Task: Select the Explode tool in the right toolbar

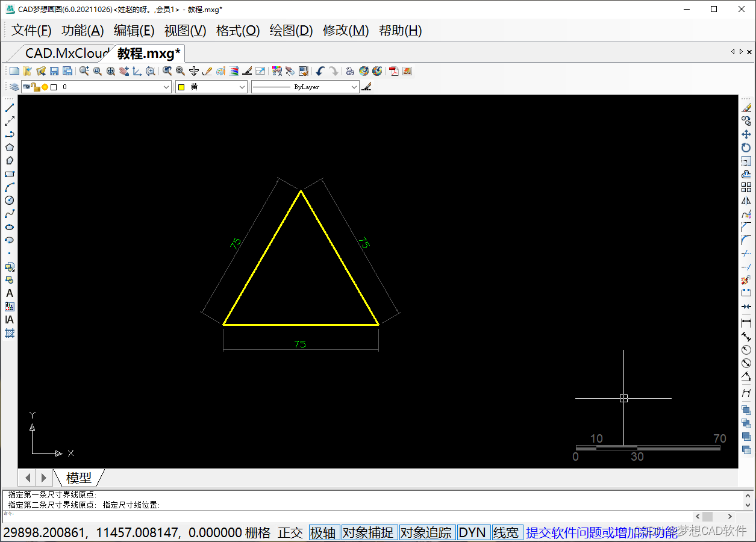Action: click(746, 280)
